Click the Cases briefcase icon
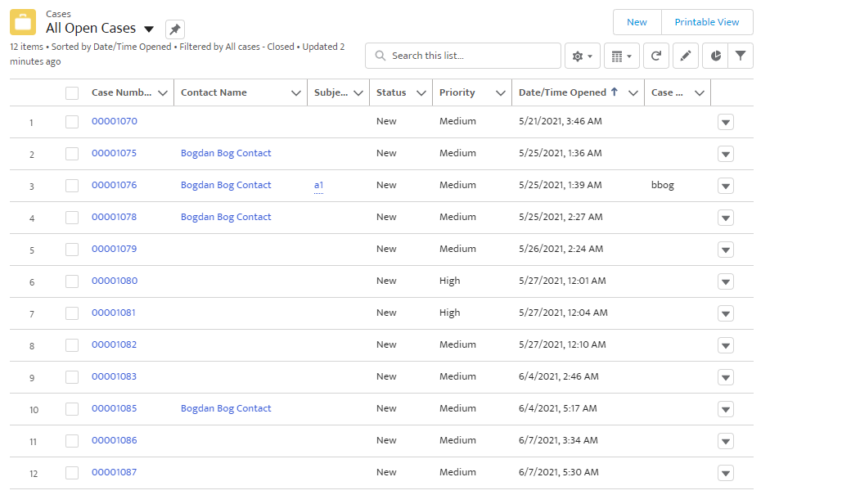 (x=23, y=22)
